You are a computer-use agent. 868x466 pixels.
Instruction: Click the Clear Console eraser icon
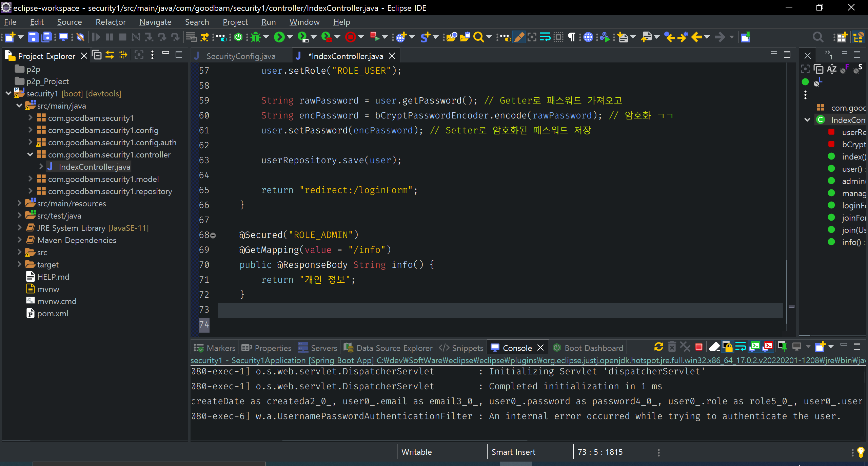(x=714, y=347)
